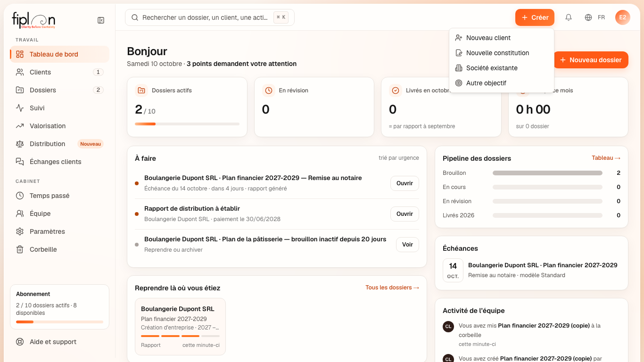Click the Nouveau dossier button
644x362 pixels.
point(591,60)
